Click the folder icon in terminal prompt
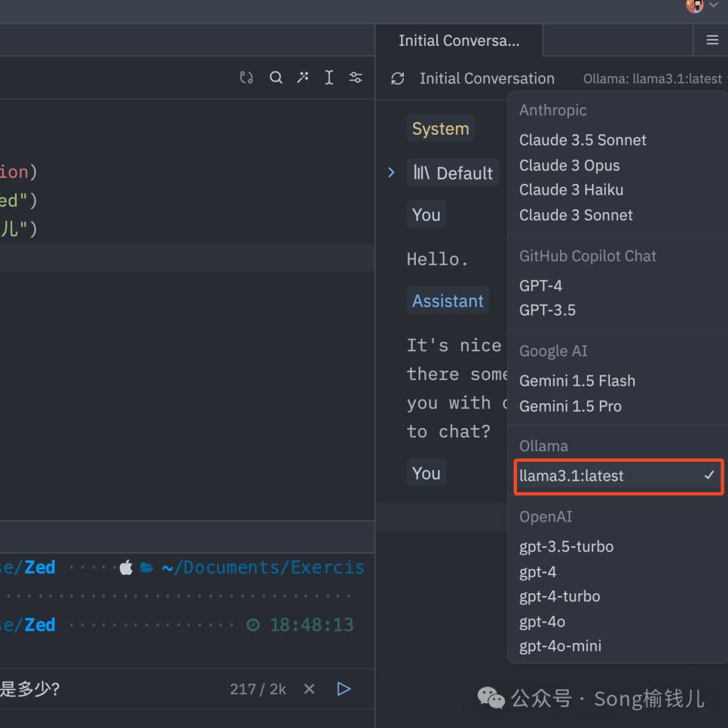The width and height of the screenshot is (728, 728). click(x=147, y=568)
